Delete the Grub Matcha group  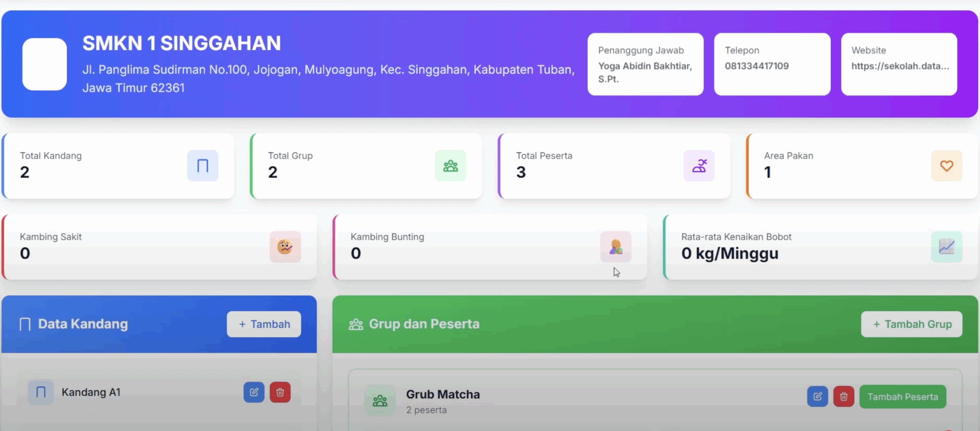coord(844,397)
